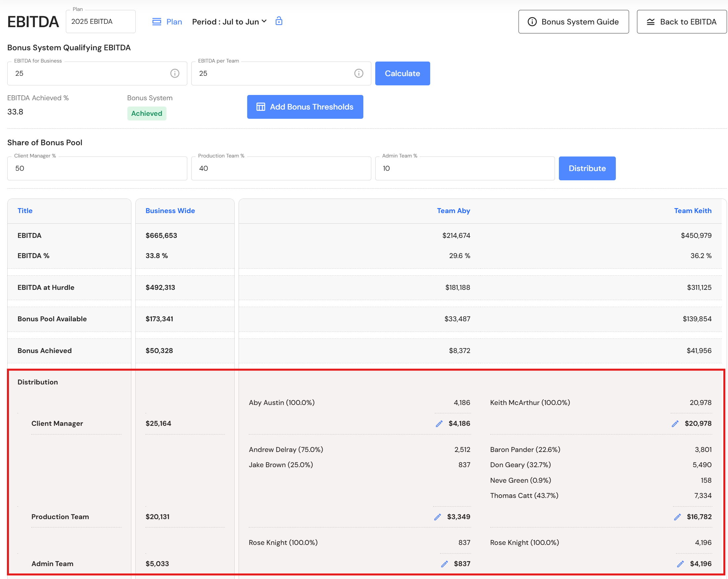Image resolution: width=728 pixels, height=579 pixels.
Task: Go Back to EBITDA
Action: pos(681,22)
